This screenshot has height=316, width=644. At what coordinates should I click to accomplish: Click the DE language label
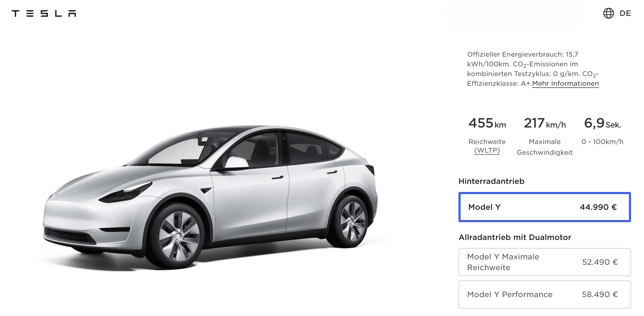point(625,13)
